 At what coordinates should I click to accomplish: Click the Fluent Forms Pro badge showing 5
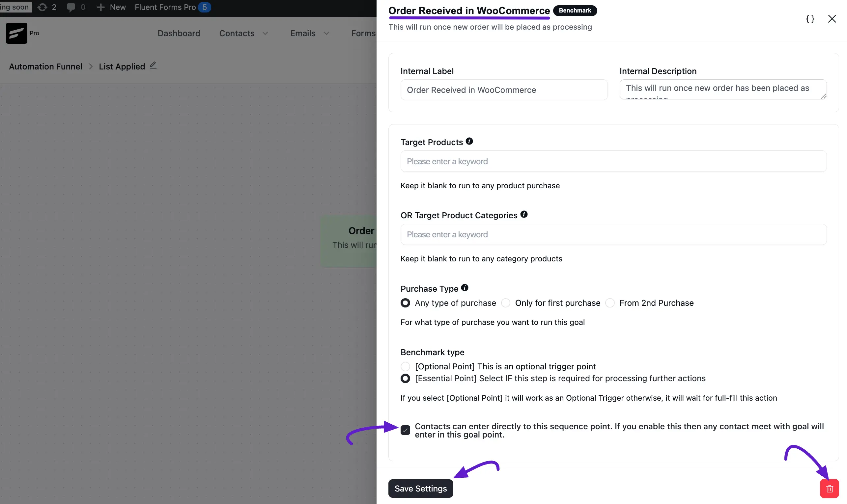[x=205, y=7]
